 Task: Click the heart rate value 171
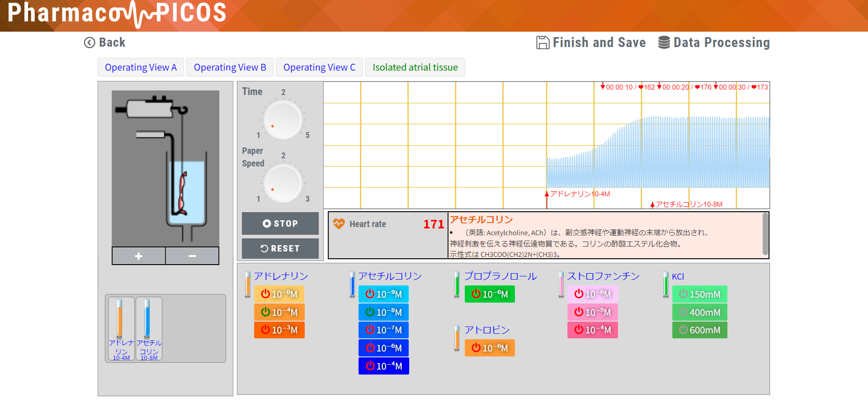click(434, 224)
